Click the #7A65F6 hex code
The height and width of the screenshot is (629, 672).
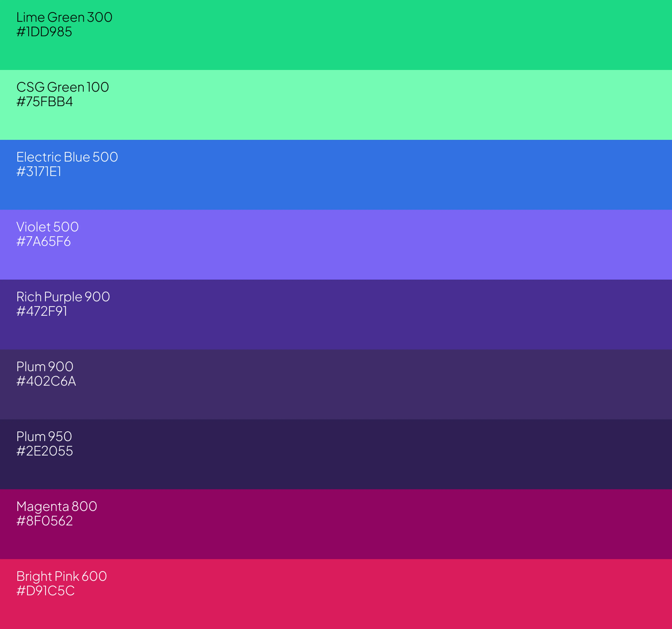point(44,241)
